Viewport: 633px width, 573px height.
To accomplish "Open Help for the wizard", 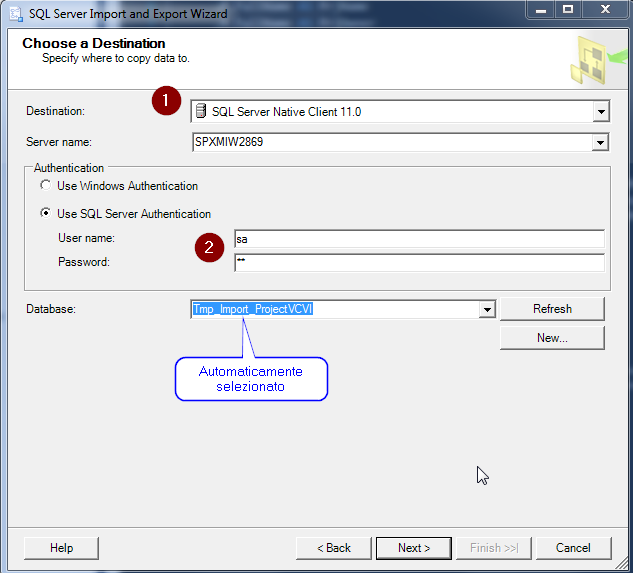I will click(x=61, y=548).
